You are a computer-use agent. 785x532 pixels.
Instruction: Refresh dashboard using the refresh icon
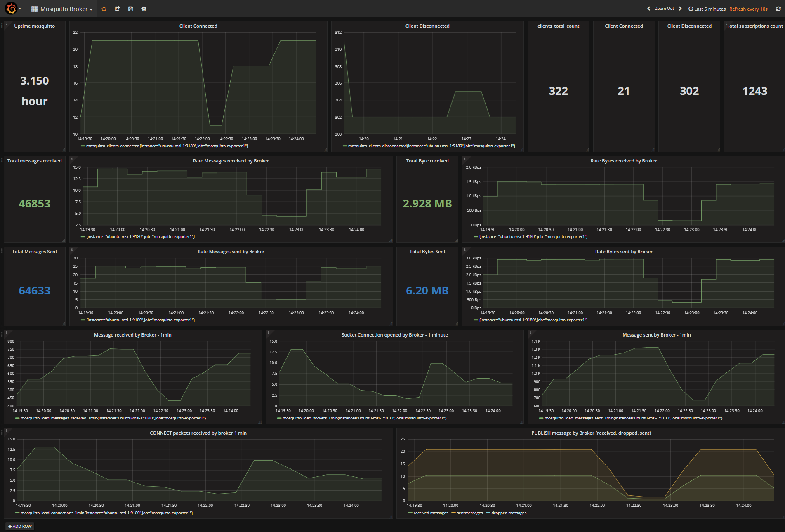pos(778,9)
